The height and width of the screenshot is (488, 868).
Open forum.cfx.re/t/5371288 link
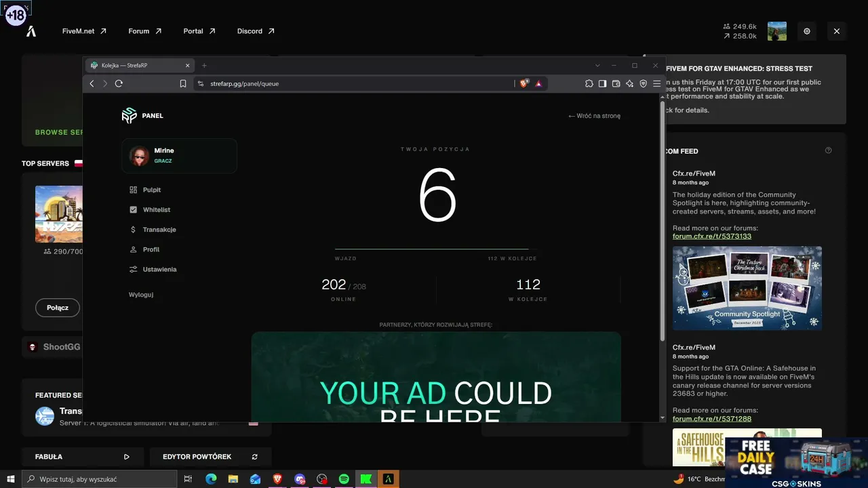coord(712,419)
